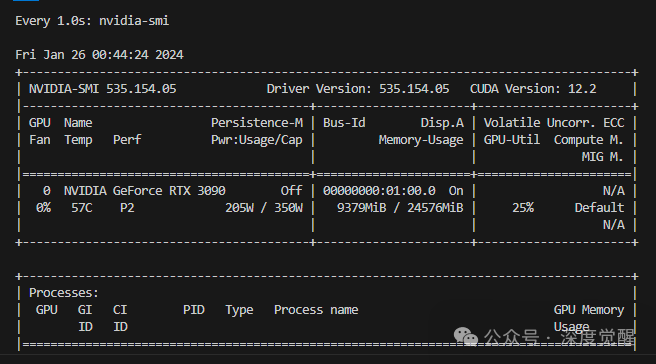Screen dimensions: 656x364
Task: Select the power reading "205W / 350W"
Action: (264, 208)
